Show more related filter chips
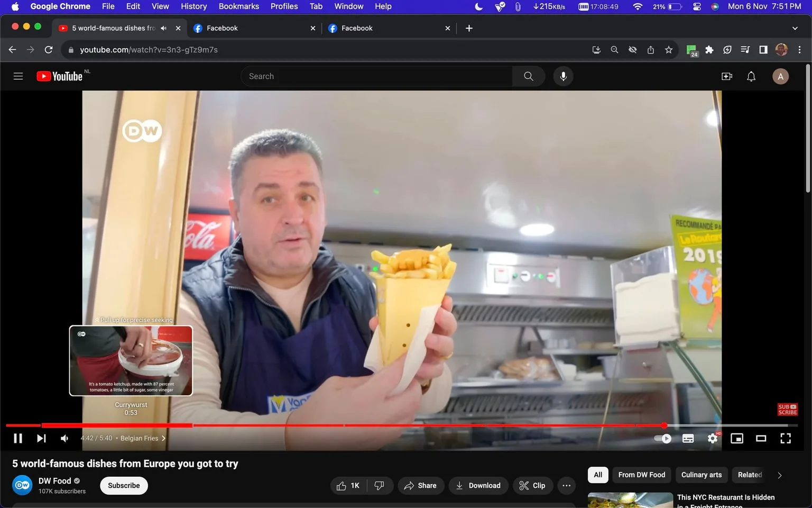This screenshot has height=508, width=812. click(779, 475)
